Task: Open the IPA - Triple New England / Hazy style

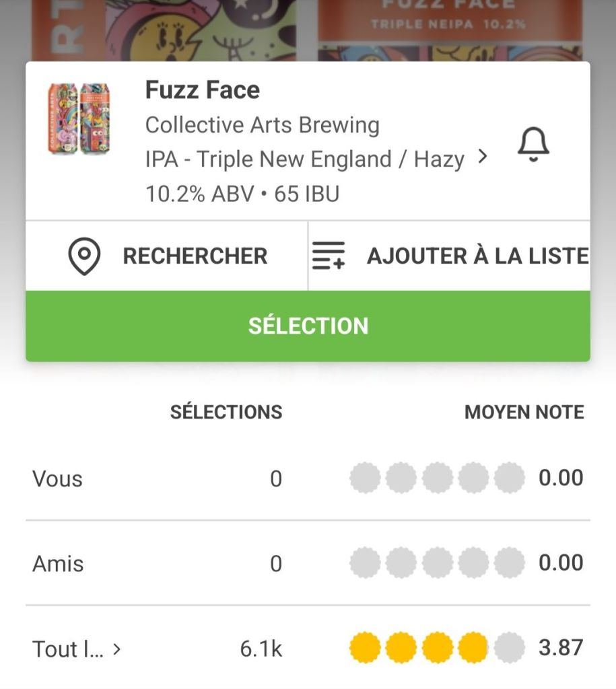Action: click(304, 159)
